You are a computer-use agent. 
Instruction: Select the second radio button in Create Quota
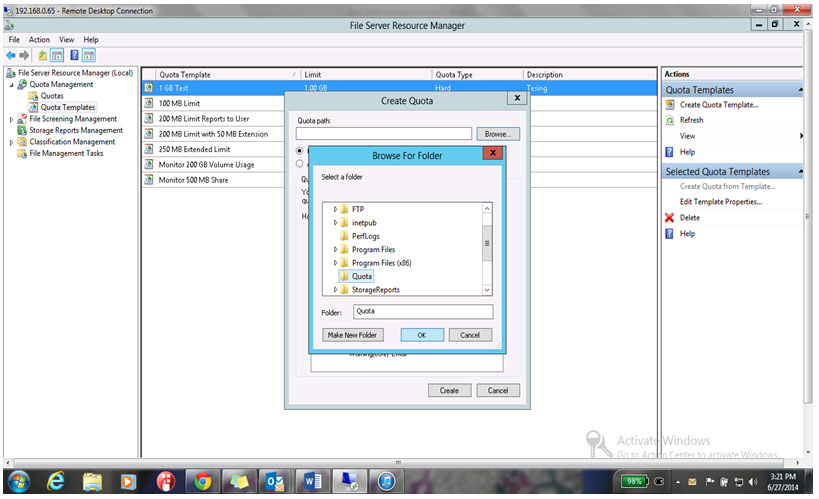tap(299, 164)
